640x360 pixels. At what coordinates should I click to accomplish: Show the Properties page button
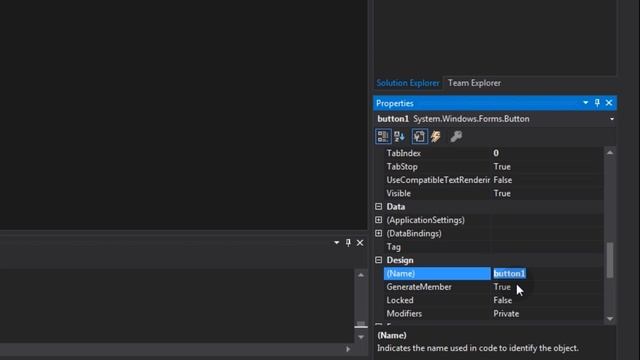pos(419,136)
